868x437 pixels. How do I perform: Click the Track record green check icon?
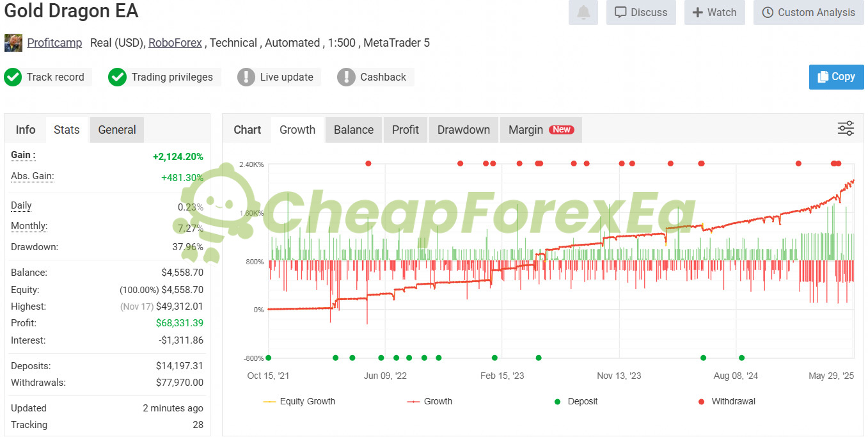coord(13,77)
